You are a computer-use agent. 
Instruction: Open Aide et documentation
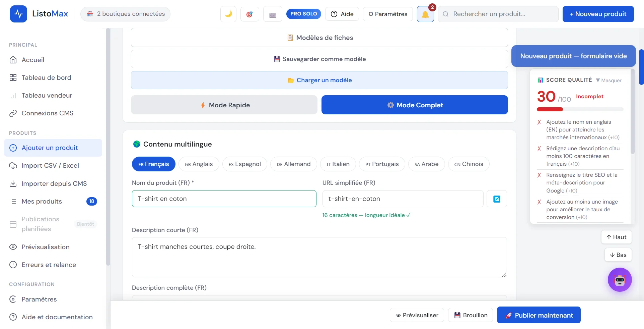[53, 317]
